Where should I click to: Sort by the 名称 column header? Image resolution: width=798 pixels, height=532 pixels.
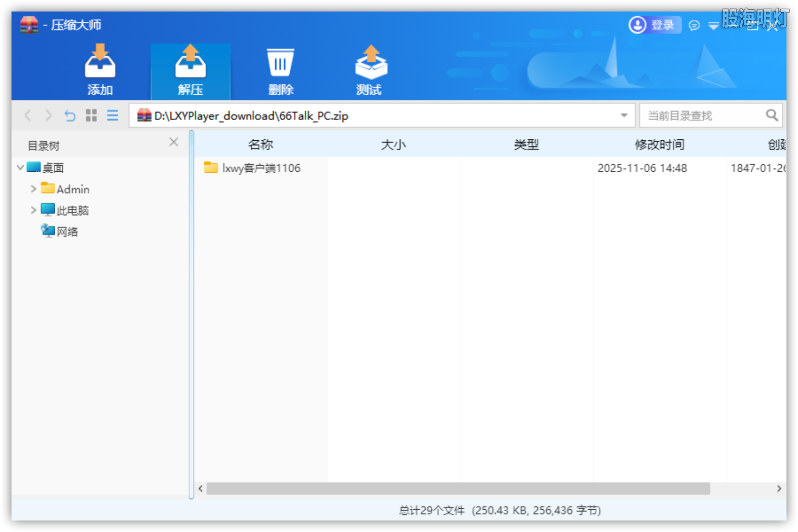pyautogui.click(x=260, y=145)
